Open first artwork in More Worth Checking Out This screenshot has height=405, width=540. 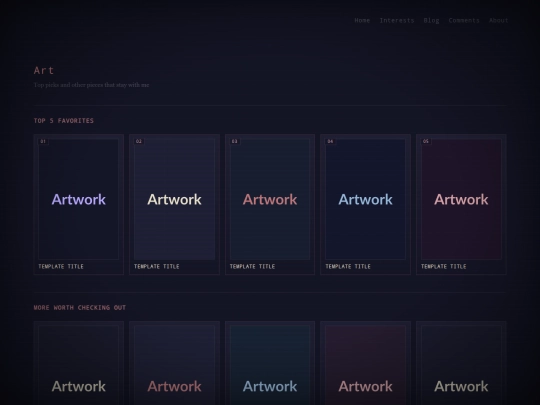coord(79,363)
